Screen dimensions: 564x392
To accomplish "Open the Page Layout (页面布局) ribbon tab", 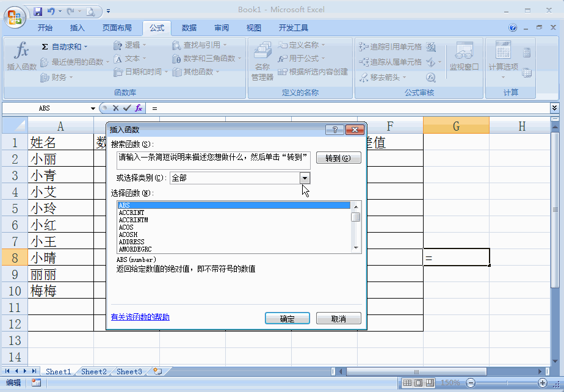I will tap(117, 27).
